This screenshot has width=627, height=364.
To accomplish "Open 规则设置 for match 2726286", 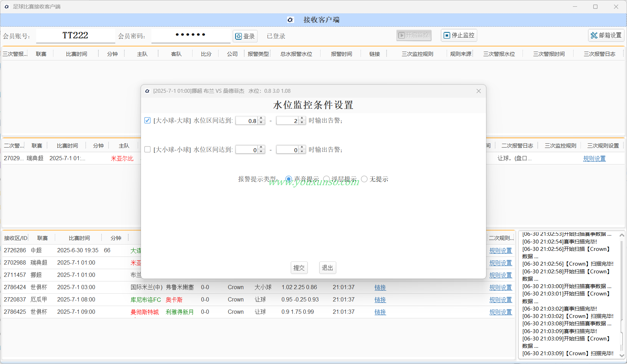I will pyautogui.click(x=501, y=251).
